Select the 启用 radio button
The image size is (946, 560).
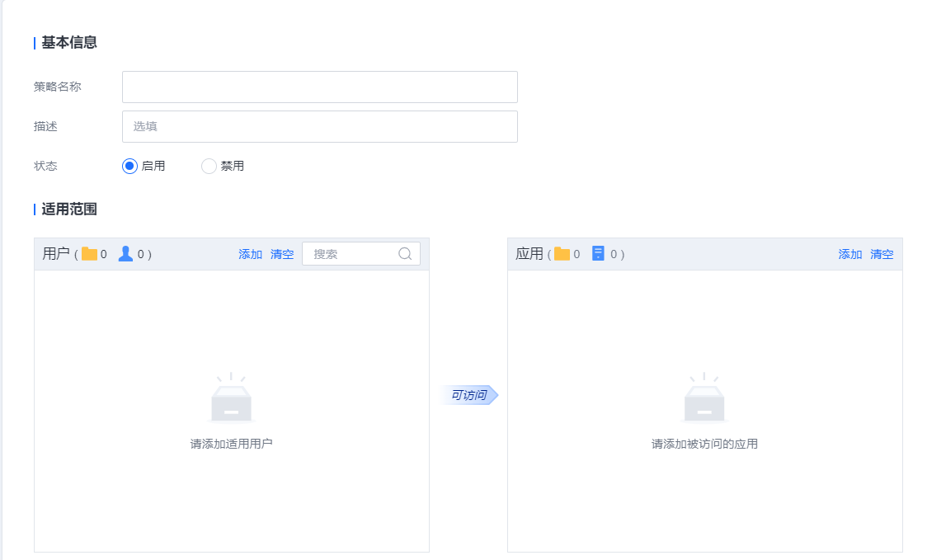pyautogui.click(x=129, y=166)
